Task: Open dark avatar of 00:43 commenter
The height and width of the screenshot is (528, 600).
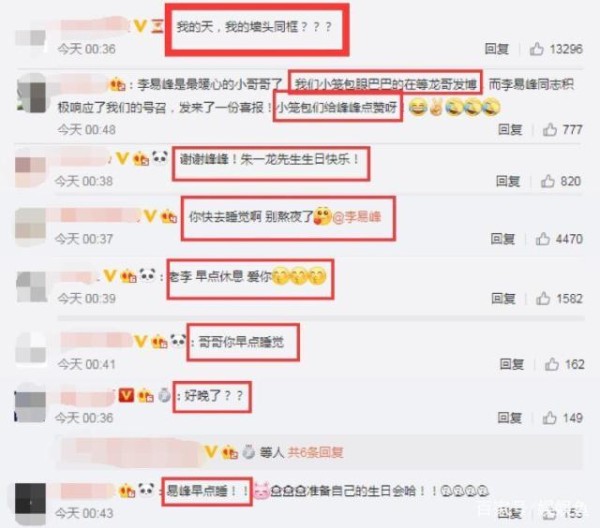Action: click(30, 502)
